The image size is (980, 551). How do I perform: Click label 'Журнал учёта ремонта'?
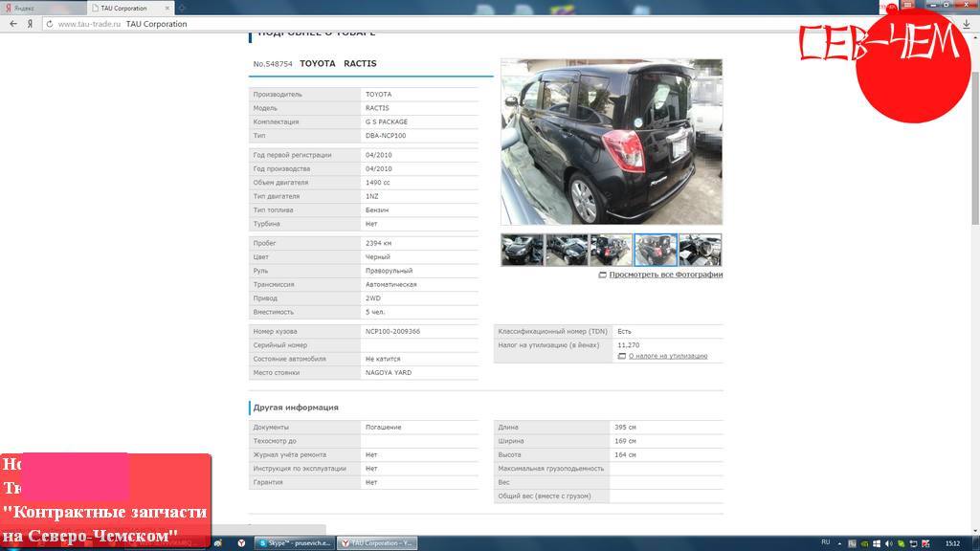click(x=289, y=454)
